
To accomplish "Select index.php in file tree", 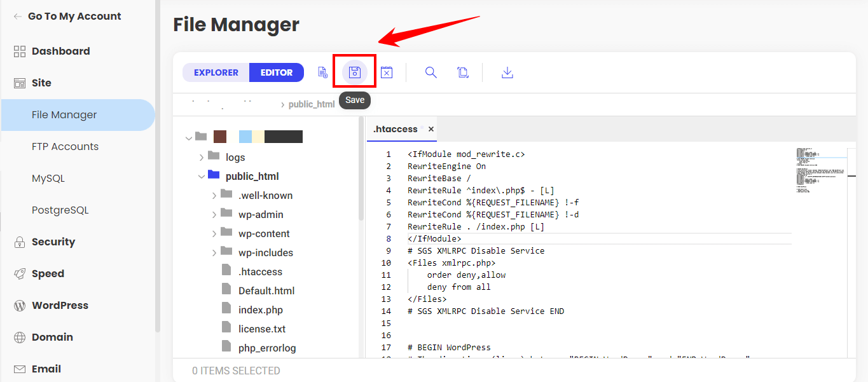I will coord(260,310).
